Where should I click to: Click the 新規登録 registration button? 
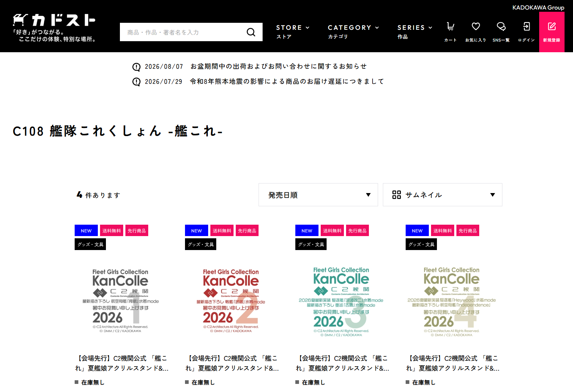click(552, 32)
